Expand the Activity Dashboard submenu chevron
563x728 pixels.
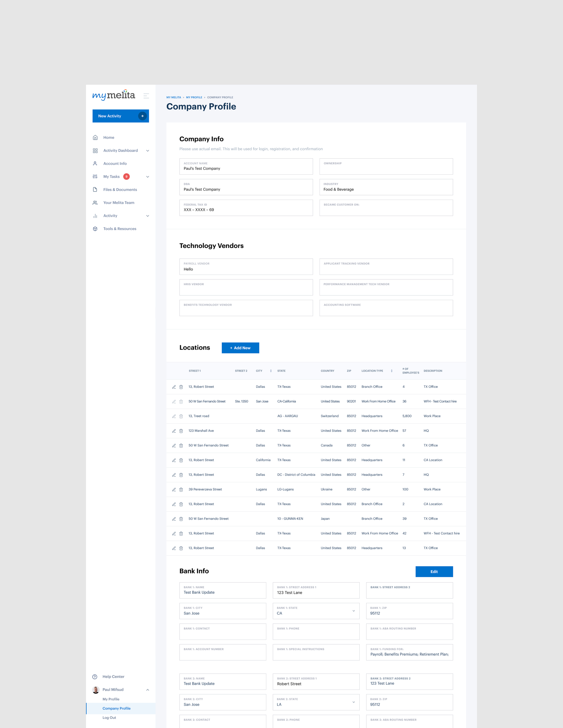tap(148, 151)
